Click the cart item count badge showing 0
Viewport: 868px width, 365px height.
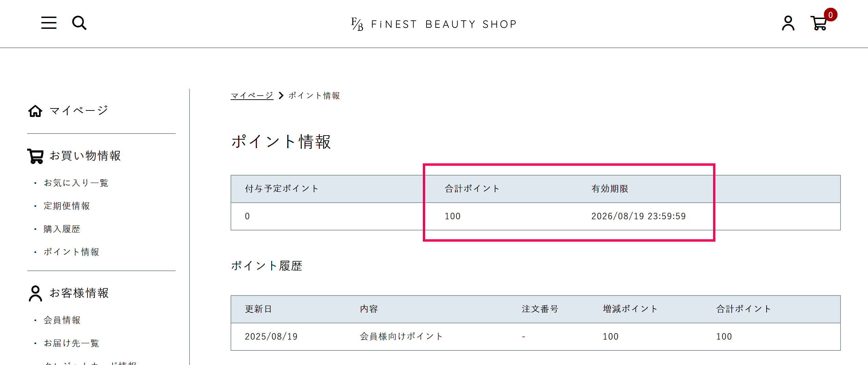830,15
